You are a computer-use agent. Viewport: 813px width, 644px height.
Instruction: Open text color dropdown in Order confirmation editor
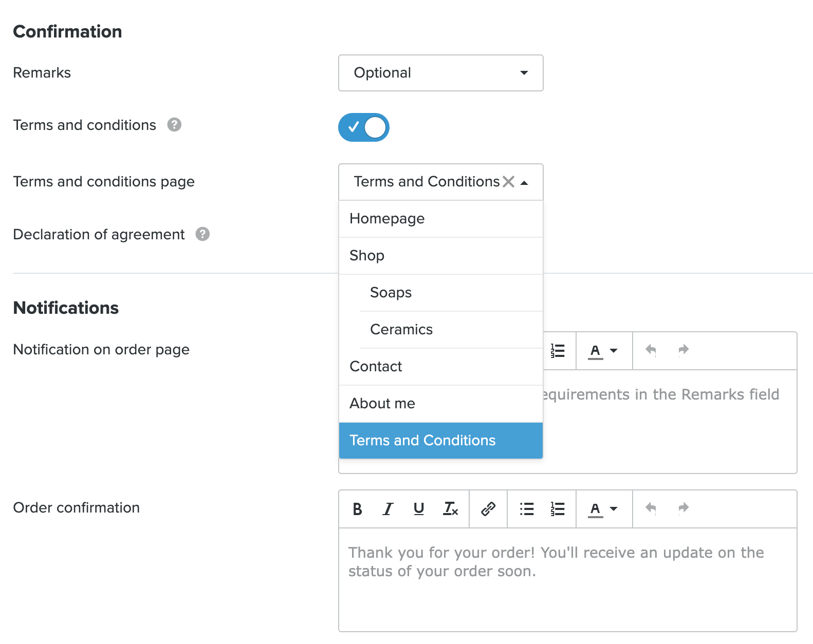pos(603,509)
